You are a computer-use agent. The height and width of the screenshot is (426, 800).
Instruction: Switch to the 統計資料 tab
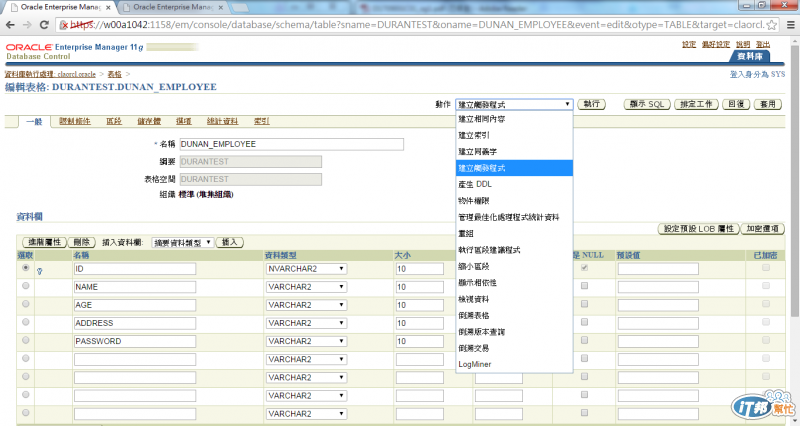click(x=222, y=121)
